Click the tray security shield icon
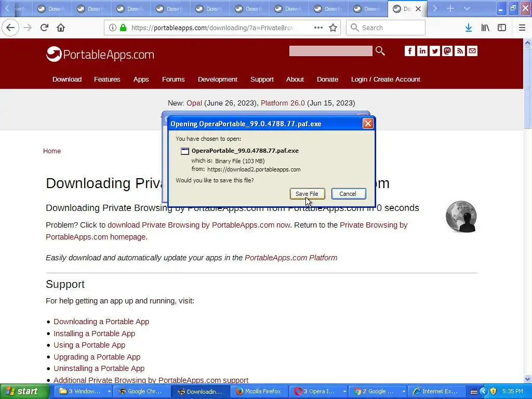This screenshot has width=532, height=399. point(494,391)
